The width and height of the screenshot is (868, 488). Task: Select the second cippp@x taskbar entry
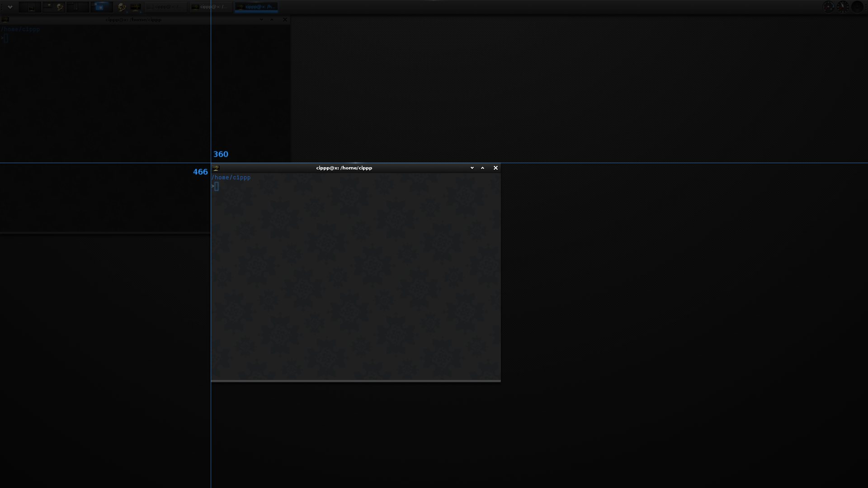point(211,7)
